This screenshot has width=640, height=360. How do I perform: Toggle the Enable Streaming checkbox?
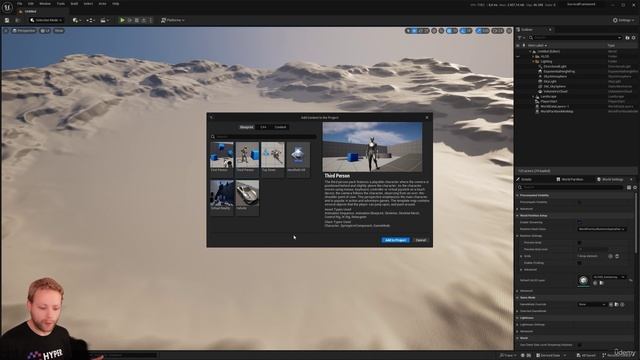pyautogui.click(x=579, y=222)
